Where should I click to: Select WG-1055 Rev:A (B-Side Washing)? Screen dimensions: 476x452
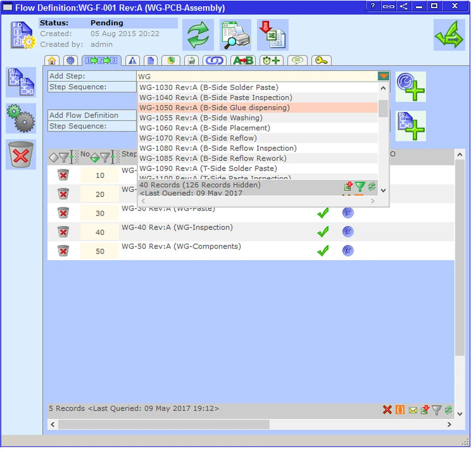258,118
